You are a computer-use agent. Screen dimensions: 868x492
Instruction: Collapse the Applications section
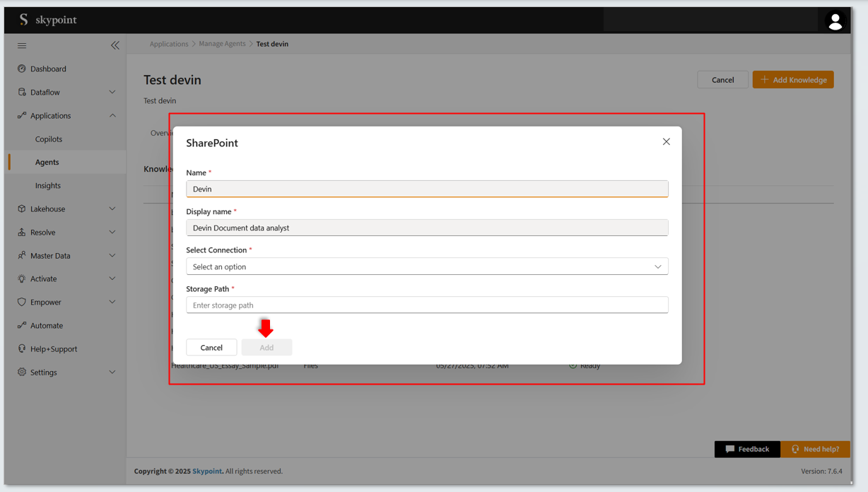(112, 115)
